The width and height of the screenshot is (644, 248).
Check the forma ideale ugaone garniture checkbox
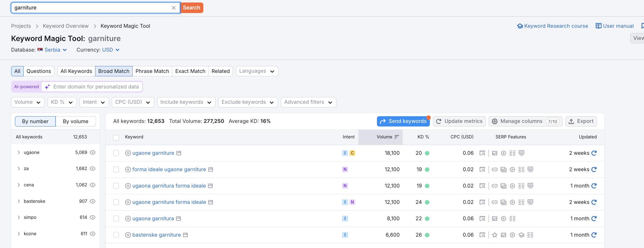pyautogui.click(x=116, y=169)
